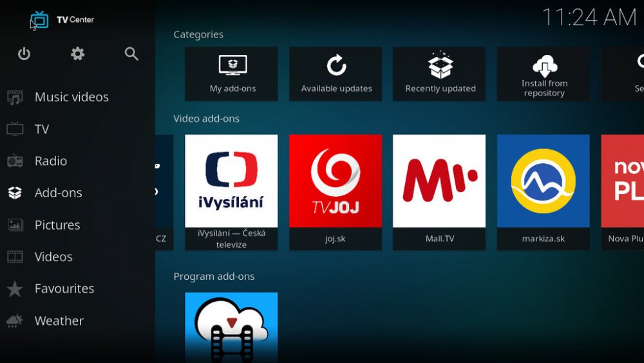
Task: Launch Mall.TV add-on
Action: (439, 191)
